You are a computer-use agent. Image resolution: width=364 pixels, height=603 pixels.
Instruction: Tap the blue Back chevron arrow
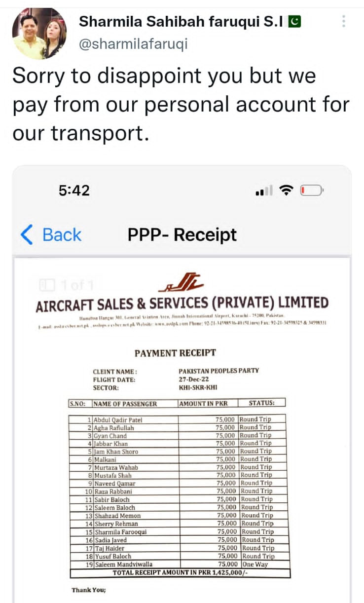(26, 235)
